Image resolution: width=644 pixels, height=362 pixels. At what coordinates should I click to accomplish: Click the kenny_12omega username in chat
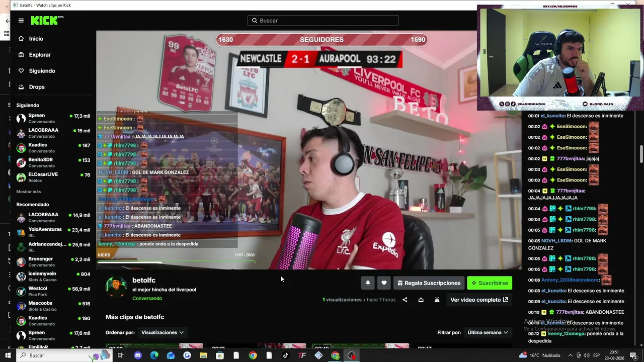pos(567,333)
